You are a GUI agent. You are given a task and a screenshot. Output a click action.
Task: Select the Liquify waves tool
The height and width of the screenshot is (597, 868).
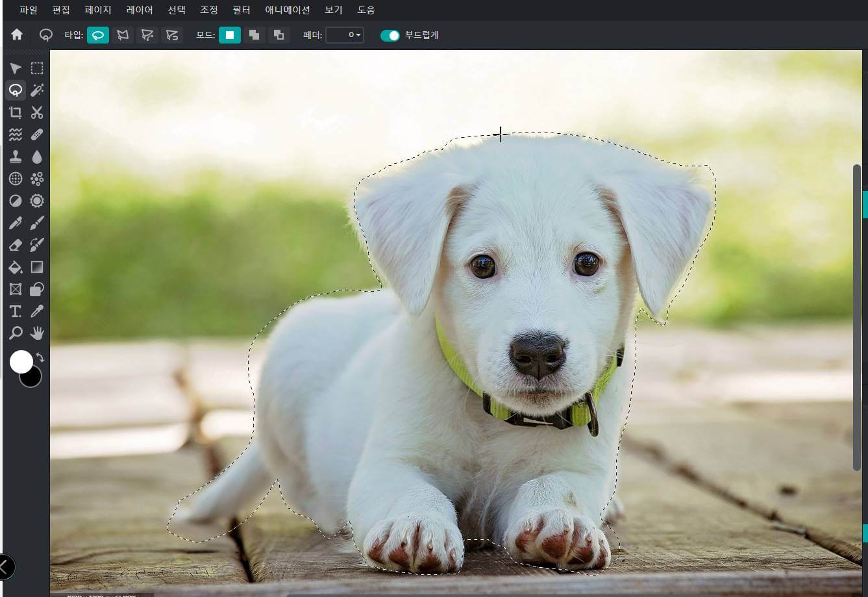[16, 134]
